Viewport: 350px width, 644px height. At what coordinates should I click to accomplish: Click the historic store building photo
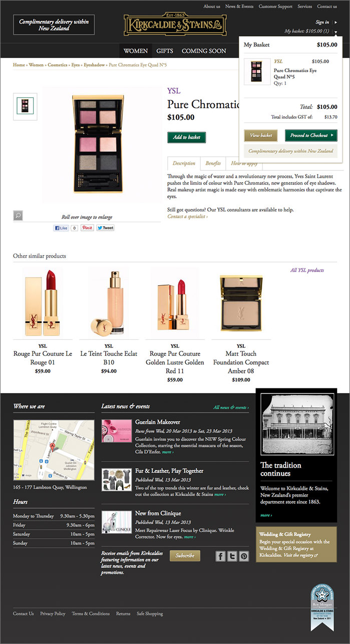(296, 424)
